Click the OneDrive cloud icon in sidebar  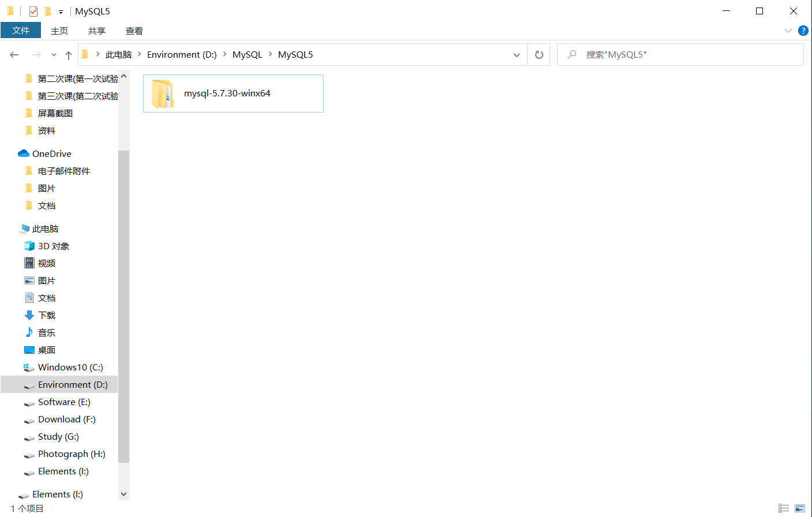[x=24, y=153]
